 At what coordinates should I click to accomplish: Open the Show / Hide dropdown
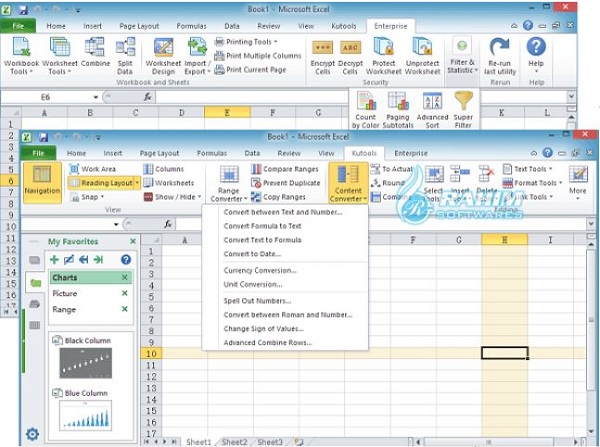(173, 197)
